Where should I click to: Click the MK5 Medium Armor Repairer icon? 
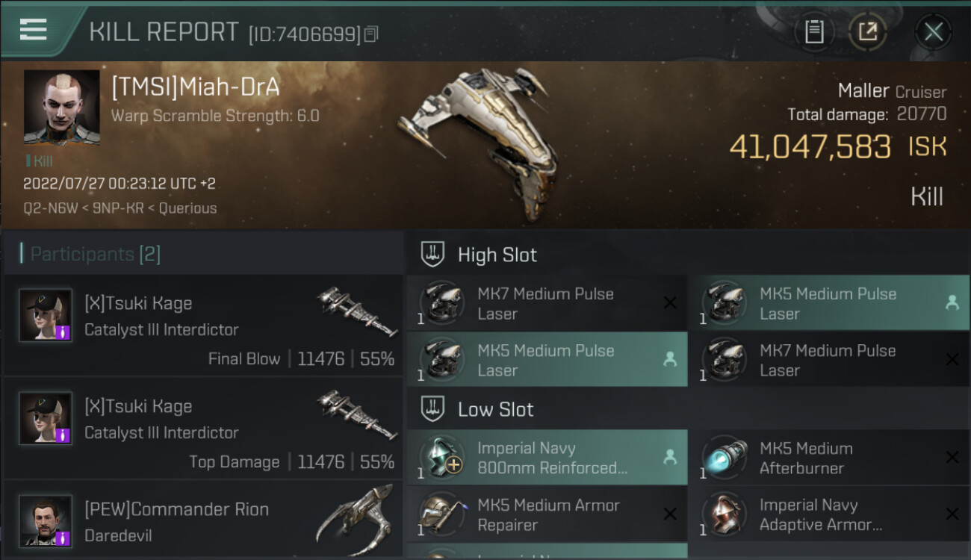click(x=442, y=514)
